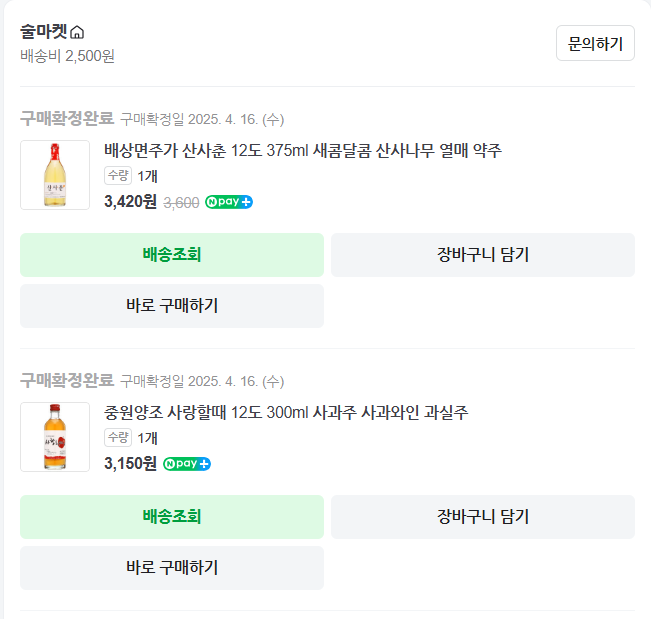Image resolution: width=651 pixels, height=619 pixels.
Task: Open the 술마켓 store name link
Action: (44, 32)
